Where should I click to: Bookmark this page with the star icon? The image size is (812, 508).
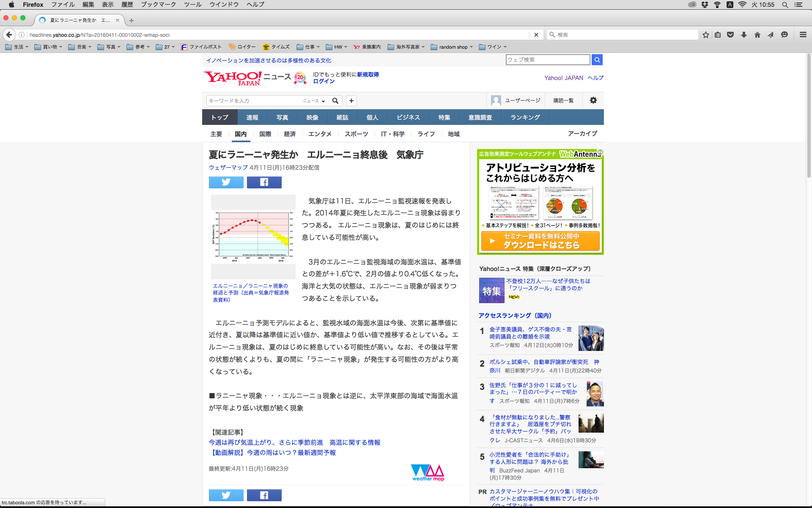[705, 35]
